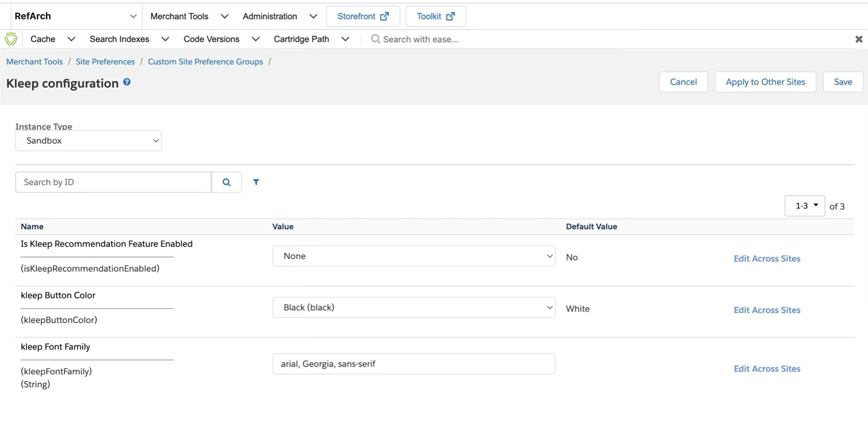
Task: Open the Administration menu
Action: 279,16
